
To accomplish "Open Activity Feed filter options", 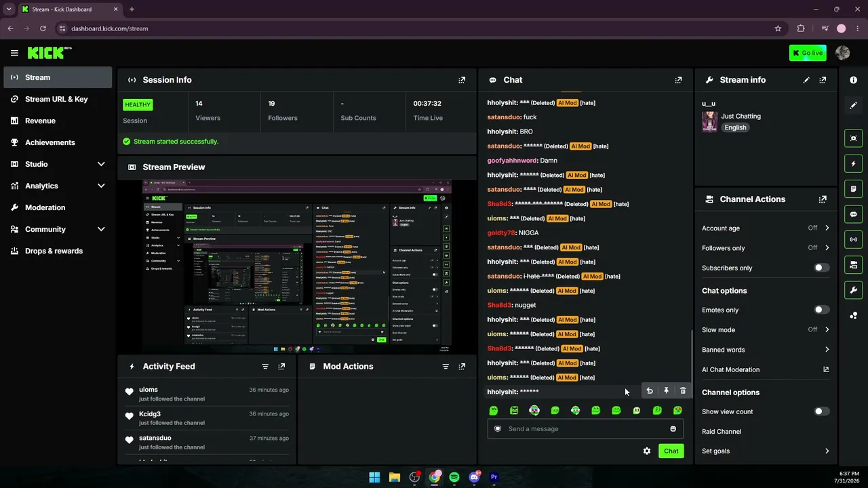I will coord(265,367).
